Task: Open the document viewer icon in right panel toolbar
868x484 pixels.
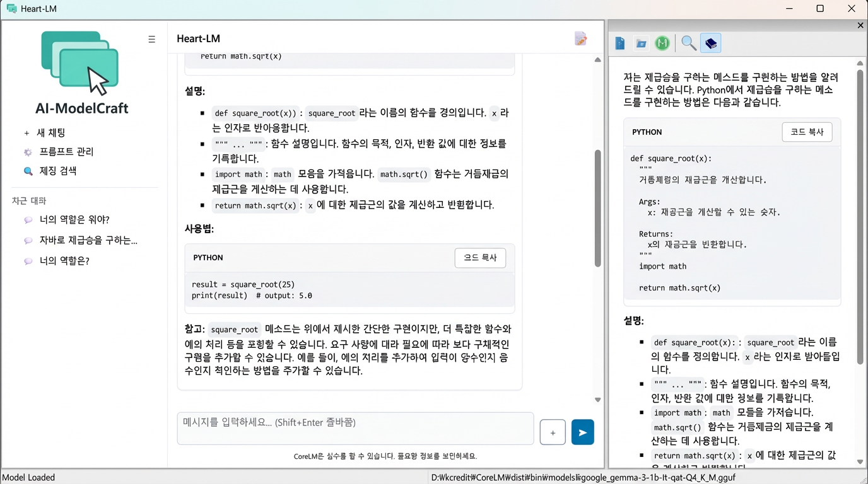Action: point(619,43)
